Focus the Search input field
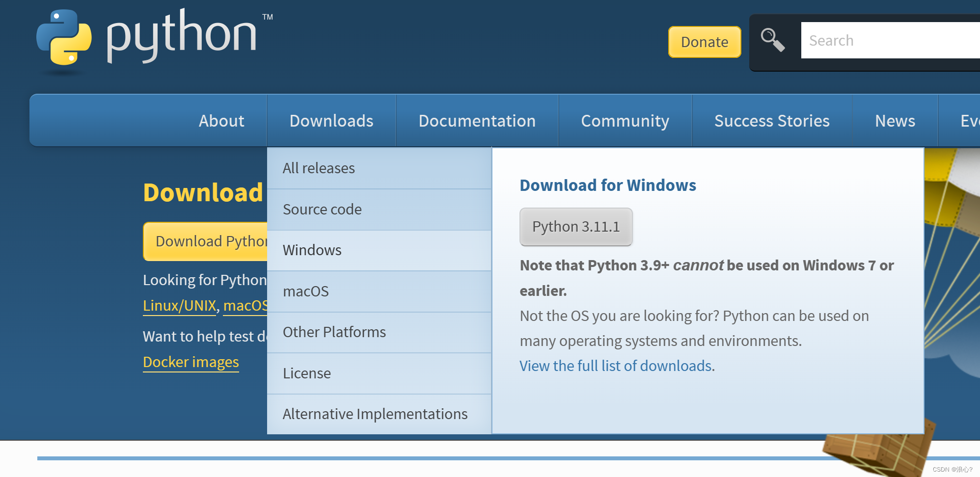This screenshot has width=980, height=477. click(890, 40)
